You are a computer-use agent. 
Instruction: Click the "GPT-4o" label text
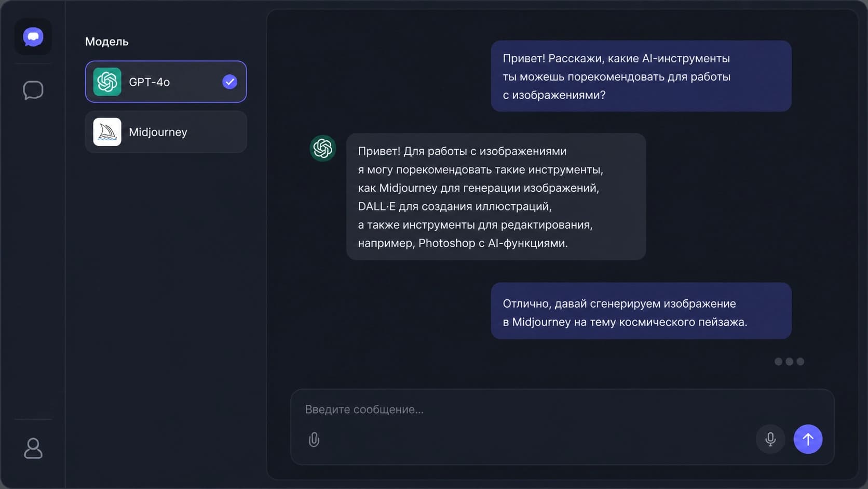[150, 82]
